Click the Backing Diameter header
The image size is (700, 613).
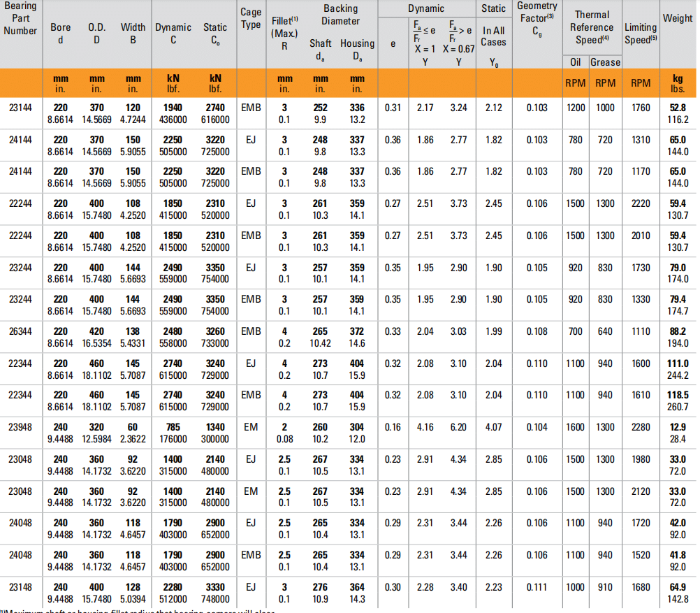(x=340, y=15)
